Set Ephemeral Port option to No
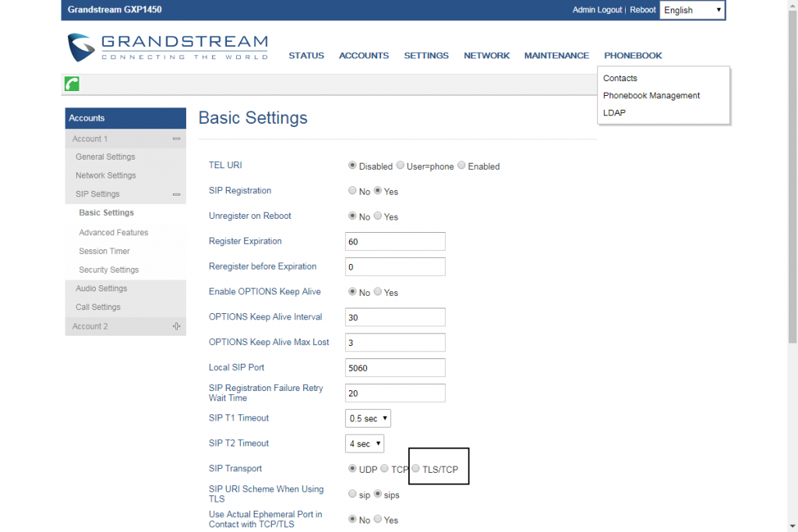 pos(352,520)
